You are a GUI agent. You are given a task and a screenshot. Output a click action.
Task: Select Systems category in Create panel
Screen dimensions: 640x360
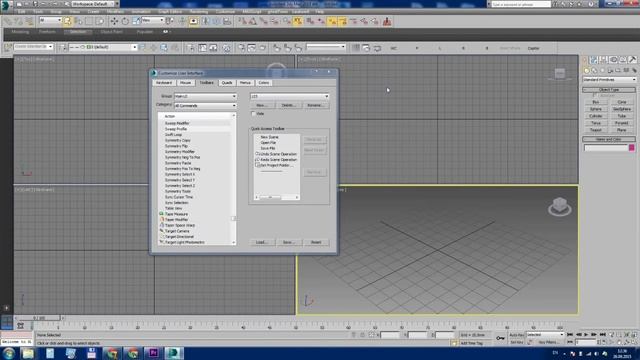coord(634,70)
